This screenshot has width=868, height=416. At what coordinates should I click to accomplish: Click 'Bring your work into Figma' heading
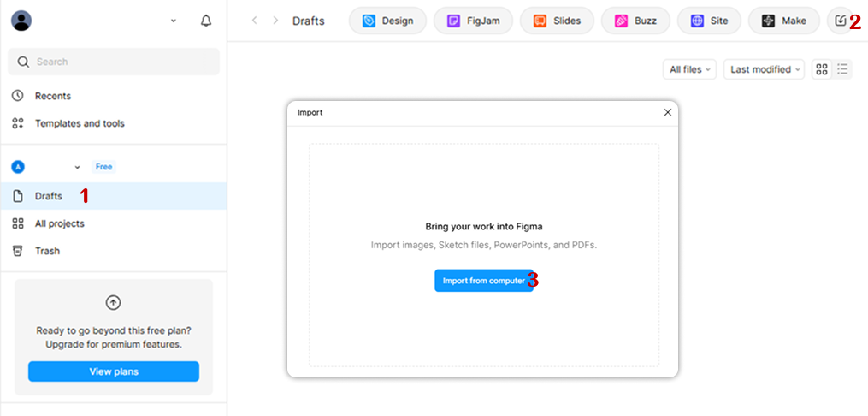pyautogui.click(x=484, y=227)
